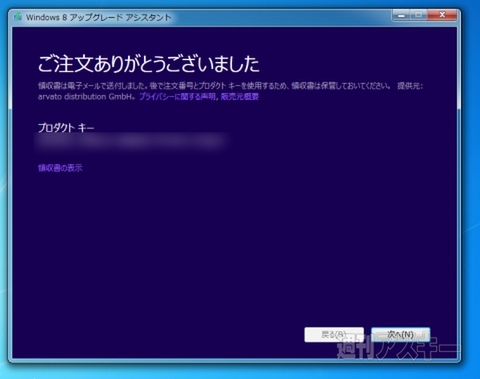Close the Upgrade Assistant window

[442, 15]
